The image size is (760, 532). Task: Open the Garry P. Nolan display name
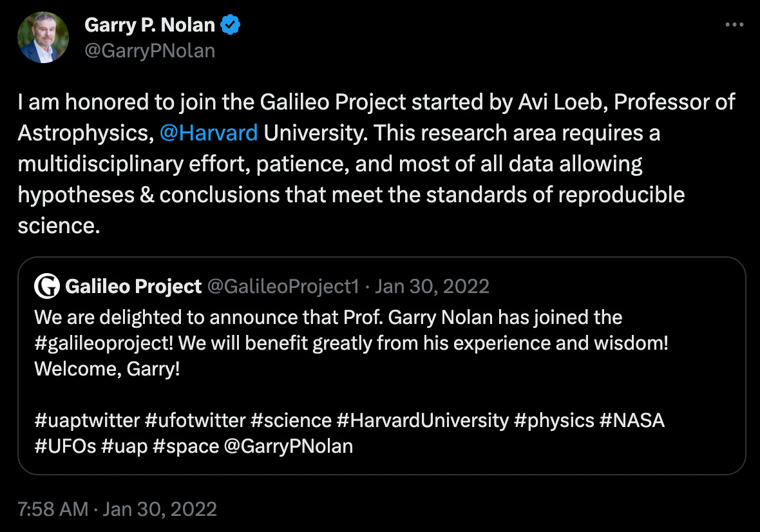(x=149, y=25)
